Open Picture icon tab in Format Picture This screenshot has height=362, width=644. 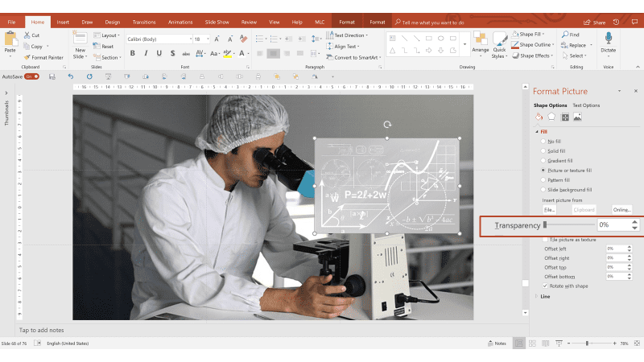577,117
